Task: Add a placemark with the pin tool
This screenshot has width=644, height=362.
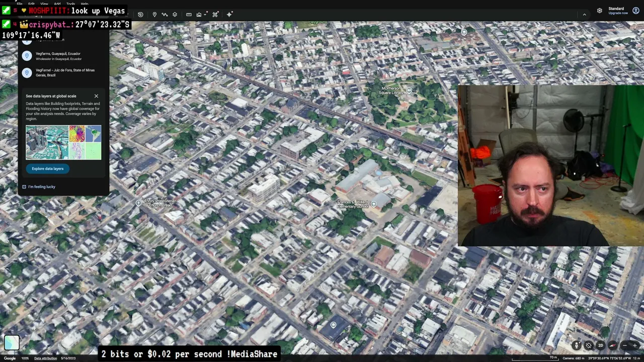Action: (x=154, y=15)
